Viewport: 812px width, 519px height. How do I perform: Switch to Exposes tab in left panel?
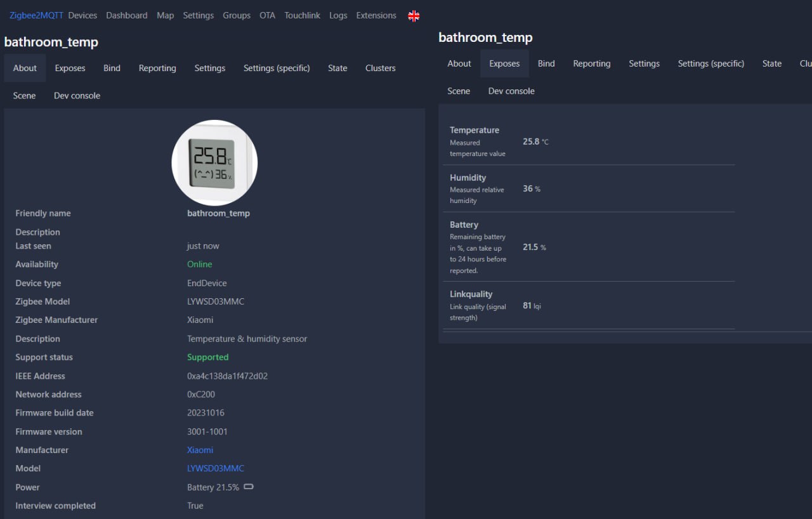70,68
